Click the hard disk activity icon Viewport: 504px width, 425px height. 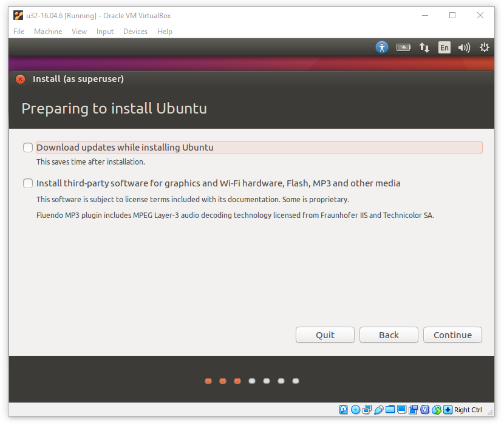coord(344,410)
